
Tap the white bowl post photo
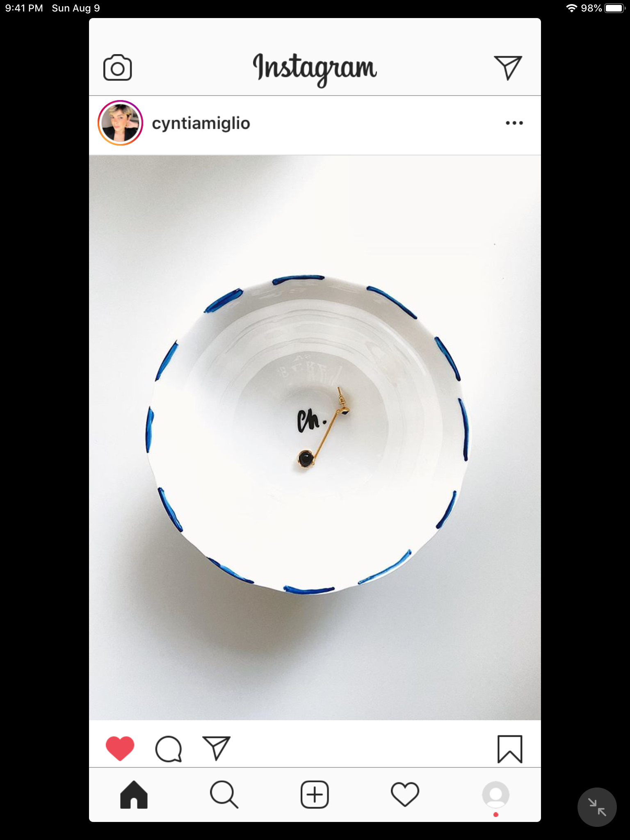click(315, 438)
